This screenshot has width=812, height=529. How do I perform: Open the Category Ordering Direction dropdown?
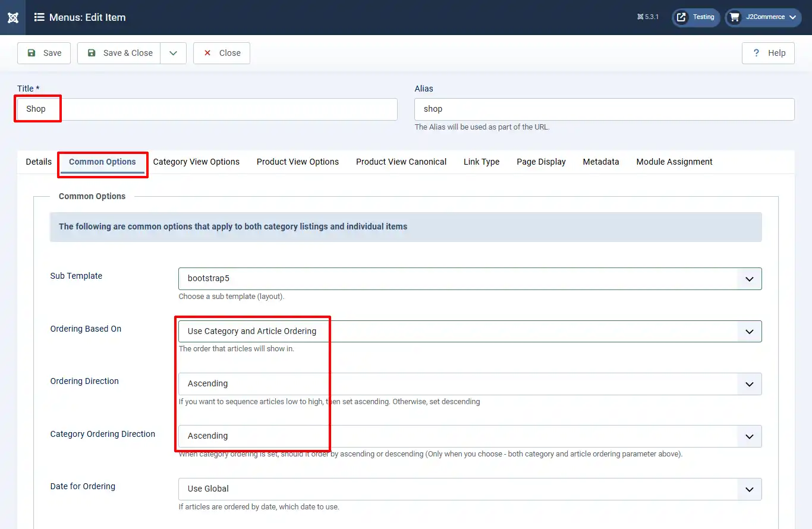(x=470, y=436)
